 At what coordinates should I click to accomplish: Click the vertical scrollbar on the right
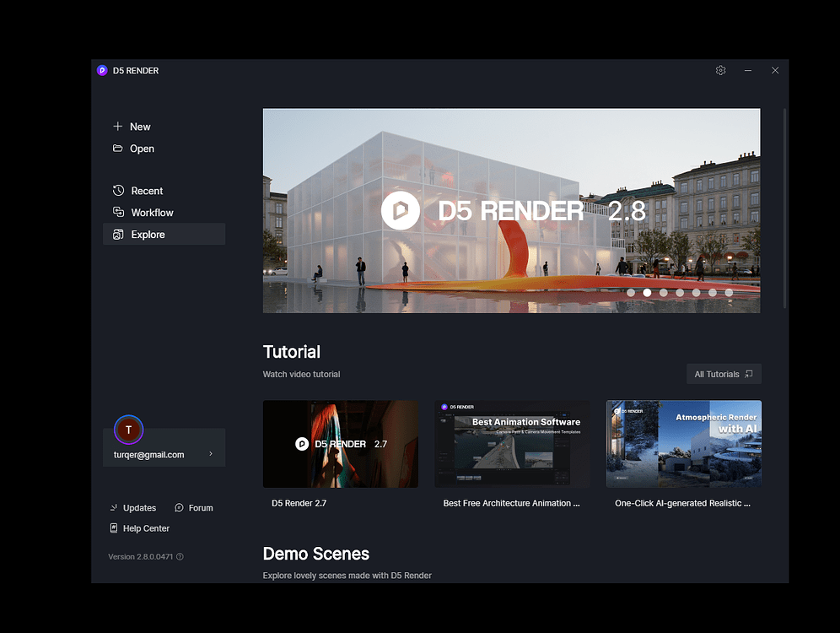pos(785,208)
